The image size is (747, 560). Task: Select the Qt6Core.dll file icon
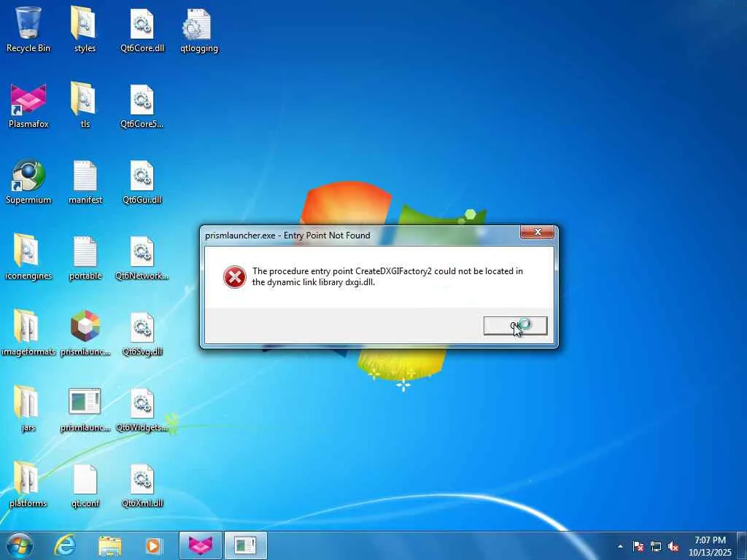click(x=142, y=29)
